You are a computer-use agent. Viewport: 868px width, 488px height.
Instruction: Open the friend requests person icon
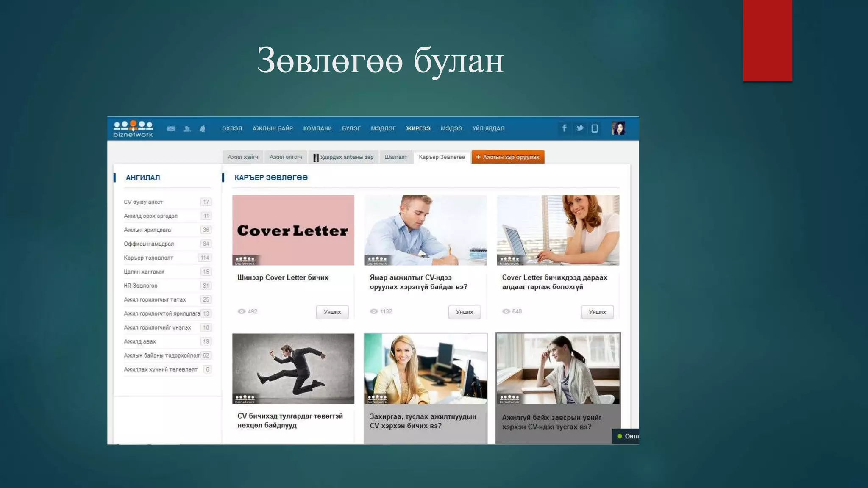click(187, 129)
